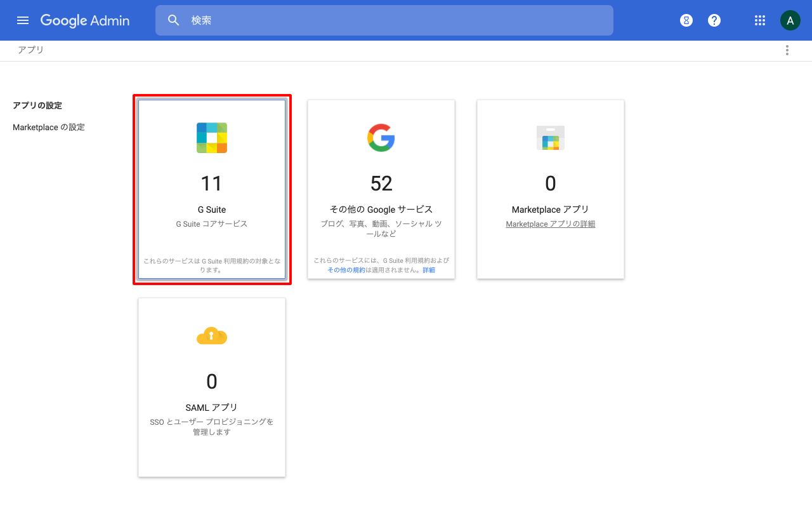Screen dimensions: 812x508
Task: Click the Marketplace shopping bag icon
Action: click(551, 138)
